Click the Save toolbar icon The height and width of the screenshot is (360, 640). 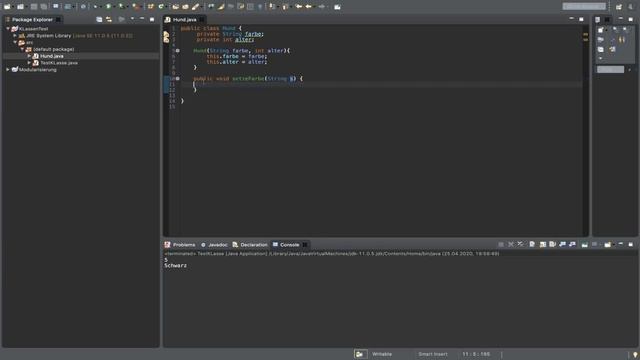(x=34, y=7)
